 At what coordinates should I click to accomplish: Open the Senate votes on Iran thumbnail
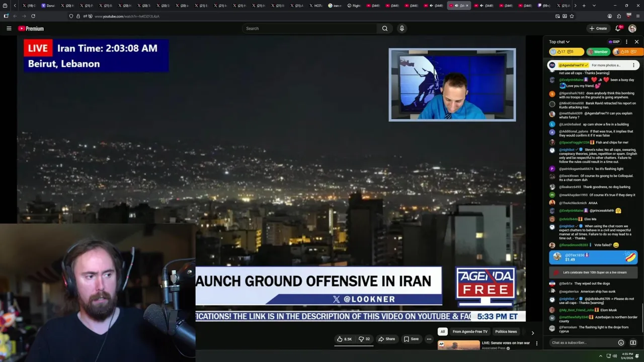tap(458, 345)
